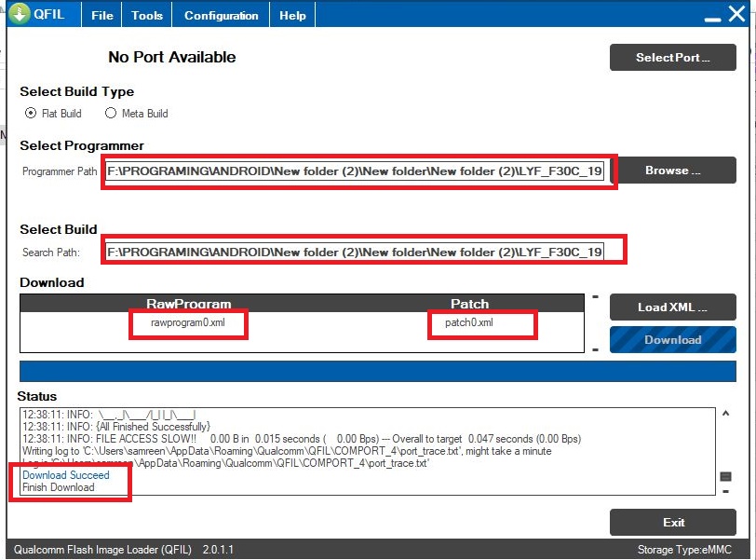The width and height of the screenshot is (756, 560).
Task: Select rawprogram0.xml in the RawProgram column
Action: click(188, 322)
